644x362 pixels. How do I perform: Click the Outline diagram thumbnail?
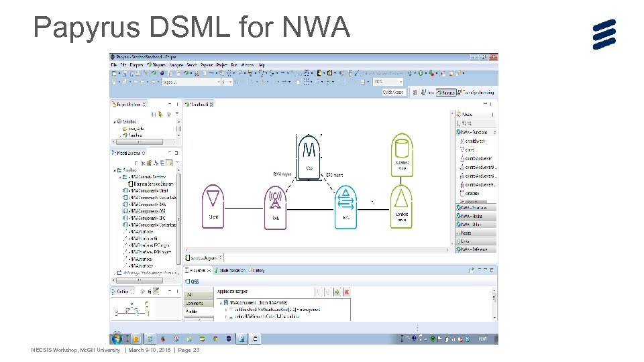coord(133,308)
